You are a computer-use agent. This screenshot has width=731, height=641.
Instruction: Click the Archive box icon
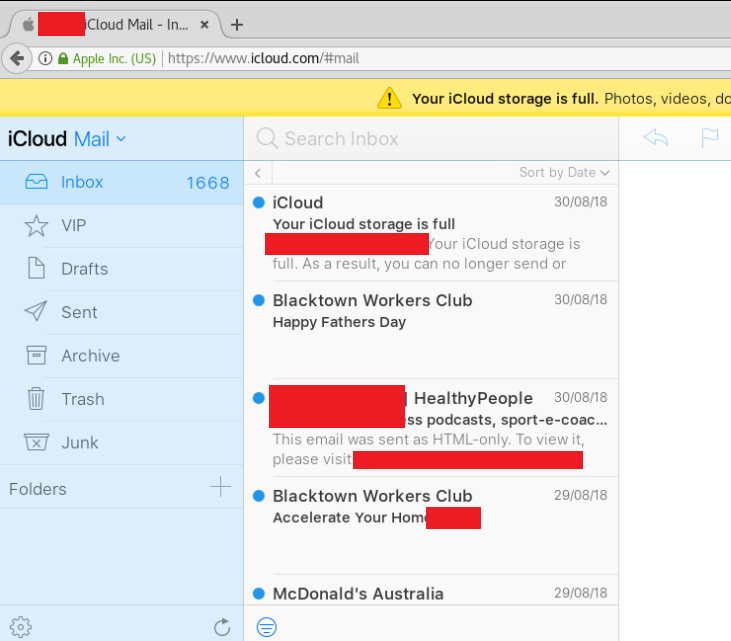point(36,355)
